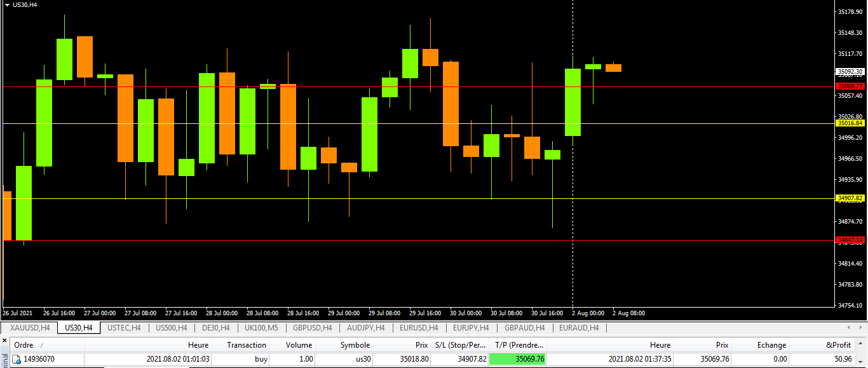
Task: Click the yellow 34907.82 price level label
Action: click(x=850, y=198)
